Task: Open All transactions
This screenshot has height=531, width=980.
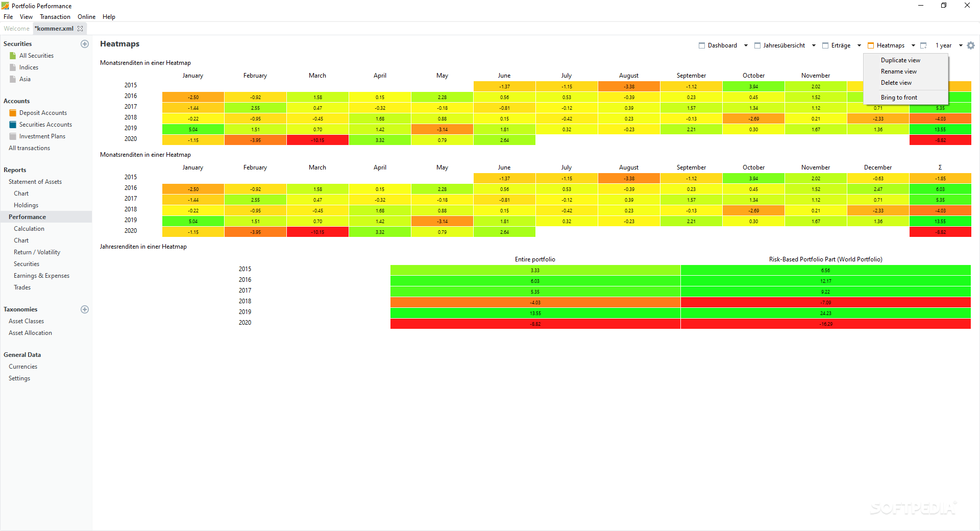Action: pyautogui.click(x=29, y=148)
